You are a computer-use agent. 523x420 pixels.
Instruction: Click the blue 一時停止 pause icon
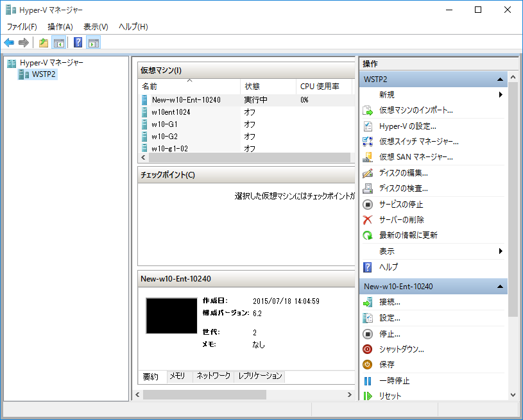[368, 381]
